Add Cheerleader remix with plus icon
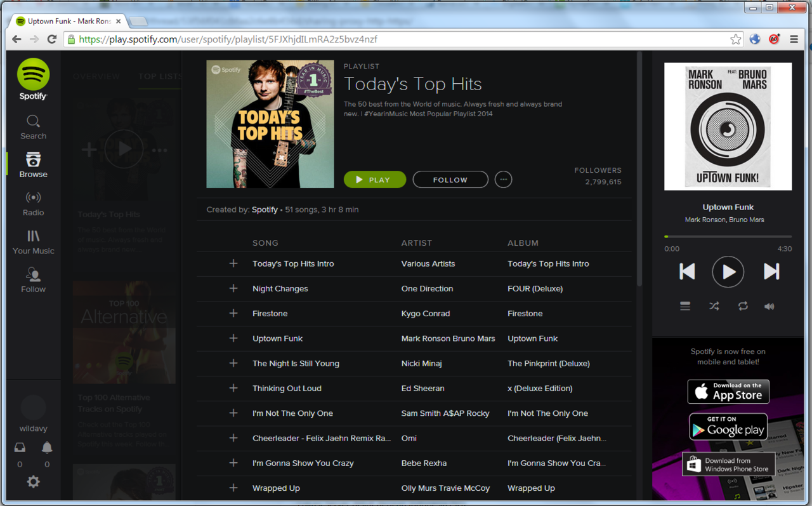The height and width of the screenshot is (506, 812). point(233,438)
